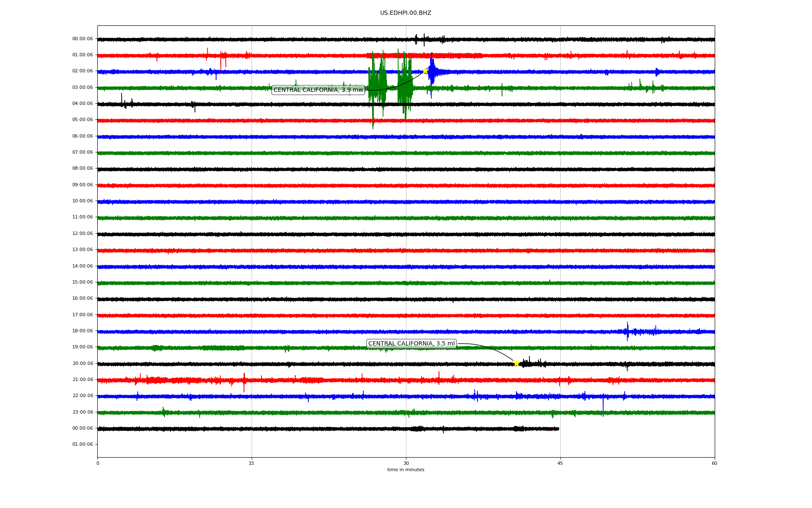812x508 pixels.
Task: Click the 18:00:06 row time label
Action: pyautogui.click(x=82, y=331)
